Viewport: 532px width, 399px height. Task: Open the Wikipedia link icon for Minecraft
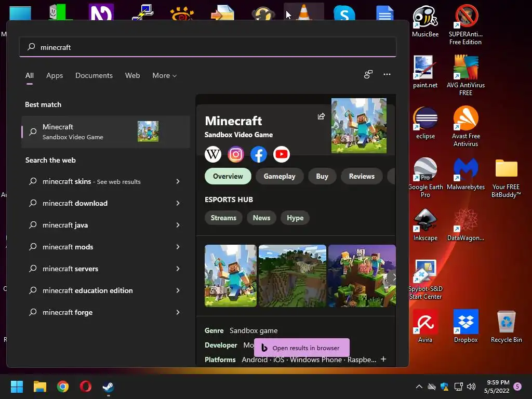(212, 154)
